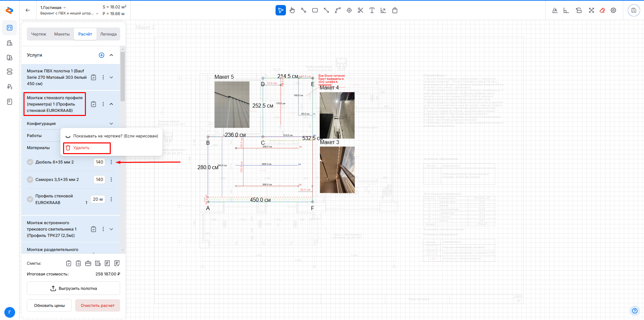Open settings gear in top toolbar
The height and width of the screenshot is (320, 644).
613,10
